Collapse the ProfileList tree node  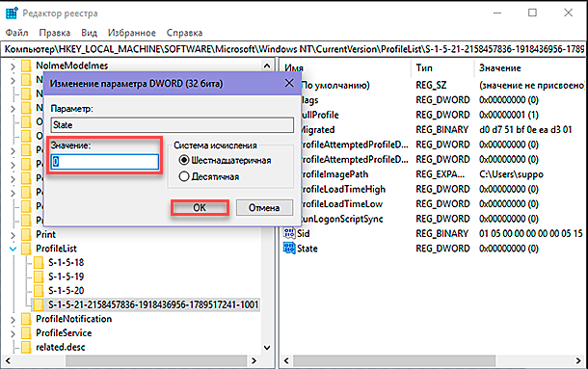coord(13,249)
